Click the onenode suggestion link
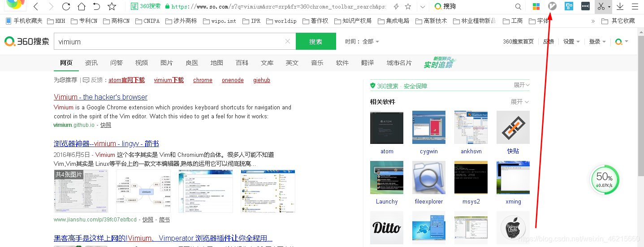Viewport: 644px width, 247px height. [x=233, y=80]
